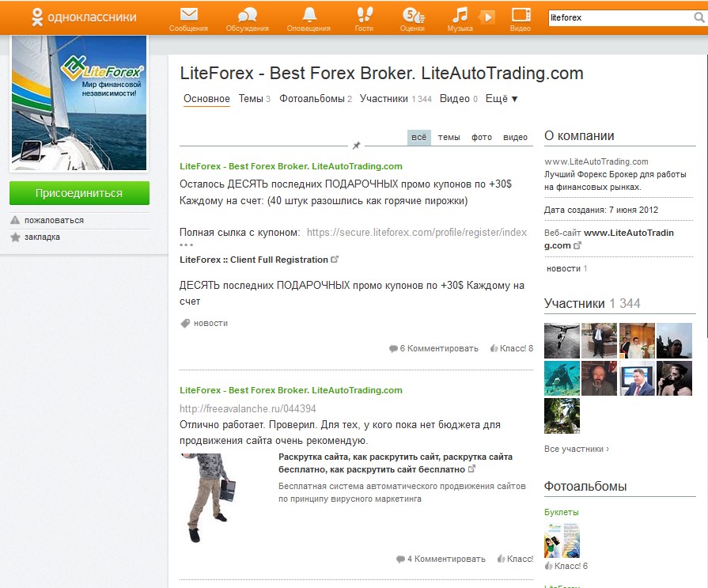Open the wedding couple member photo
This screenshot has width=708, height=588.
pos(637,340)
